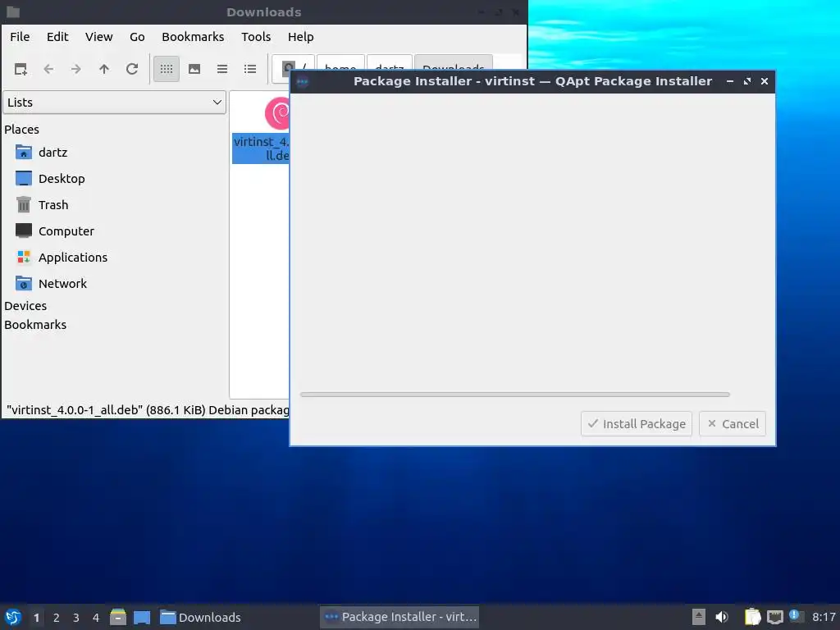Open Trash in Places sidebar

(53, 205)
